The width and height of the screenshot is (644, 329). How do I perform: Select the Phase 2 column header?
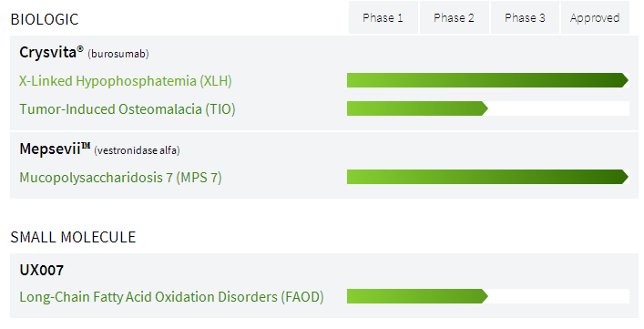[455, 17]
